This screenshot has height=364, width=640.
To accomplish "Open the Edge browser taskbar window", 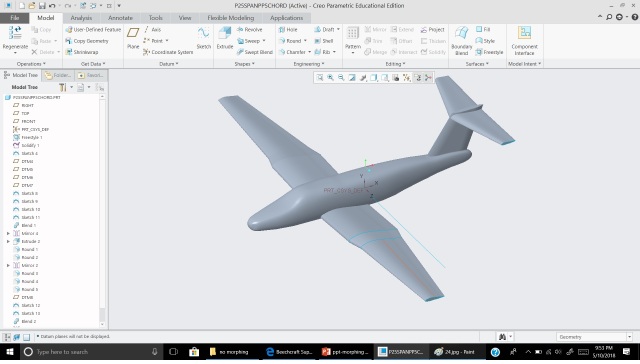I will pyautogui.click(x=289, y=352).
